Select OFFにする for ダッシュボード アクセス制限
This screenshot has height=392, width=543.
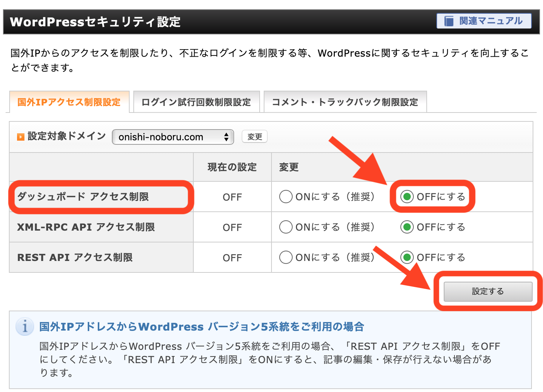pos(407,197)
